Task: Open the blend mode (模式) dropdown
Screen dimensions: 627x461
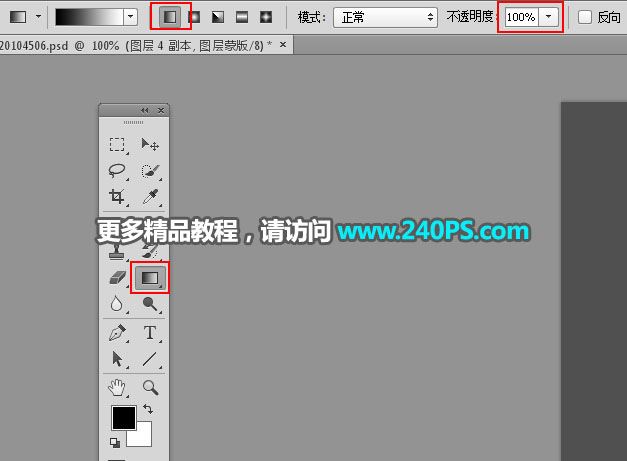Action: [x=385, y=17]
